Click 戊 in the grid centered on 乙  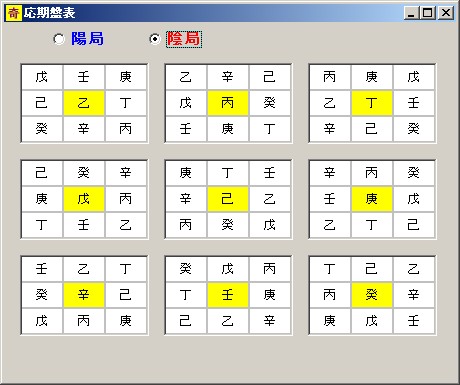[42, 77]
